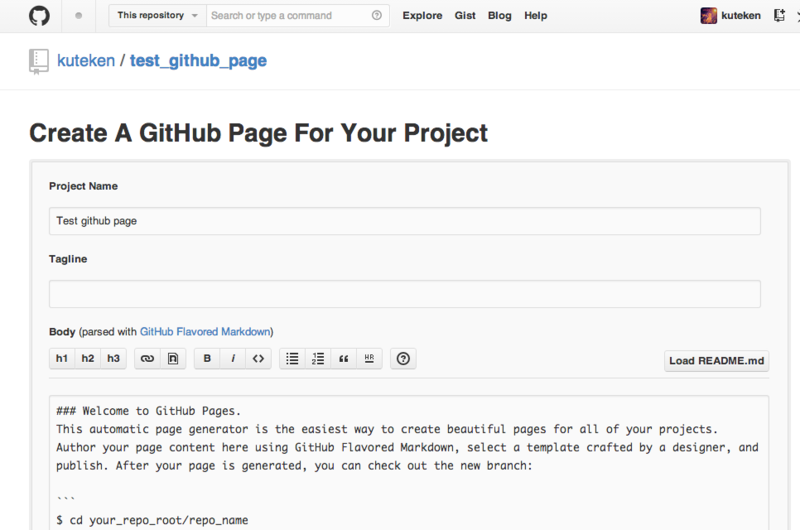Insert h1 heading in body
The image size is (800, 530).
(x=62, y=359)
